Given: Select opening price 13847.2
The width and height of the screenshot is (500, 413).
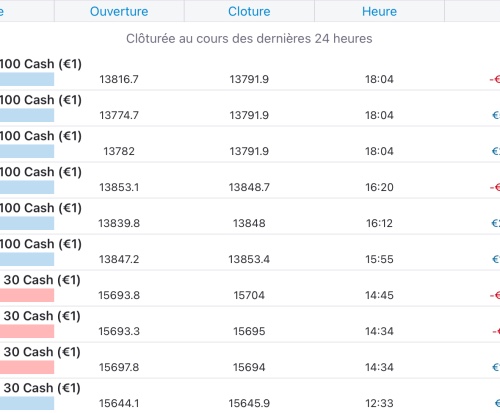Looking at the screenshot, I should (119, 259).
